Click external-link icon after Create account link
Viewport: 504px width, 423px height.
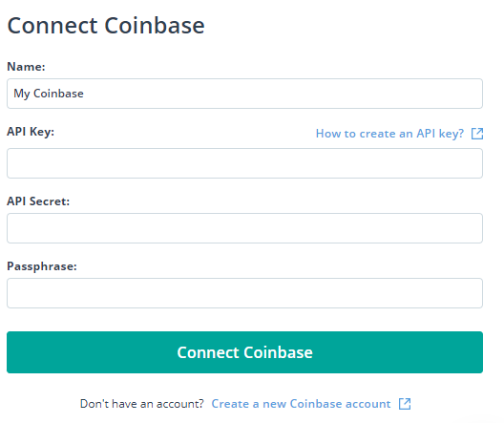coord(405,404)
